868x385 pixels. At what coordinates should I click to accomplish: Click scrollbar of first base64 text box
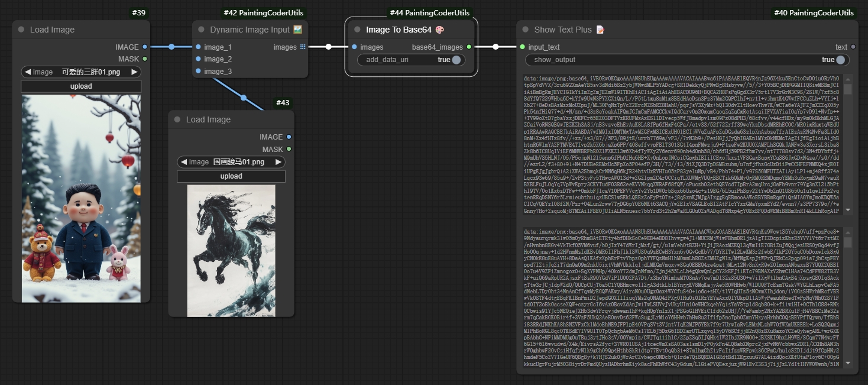(x=848, y=89)
